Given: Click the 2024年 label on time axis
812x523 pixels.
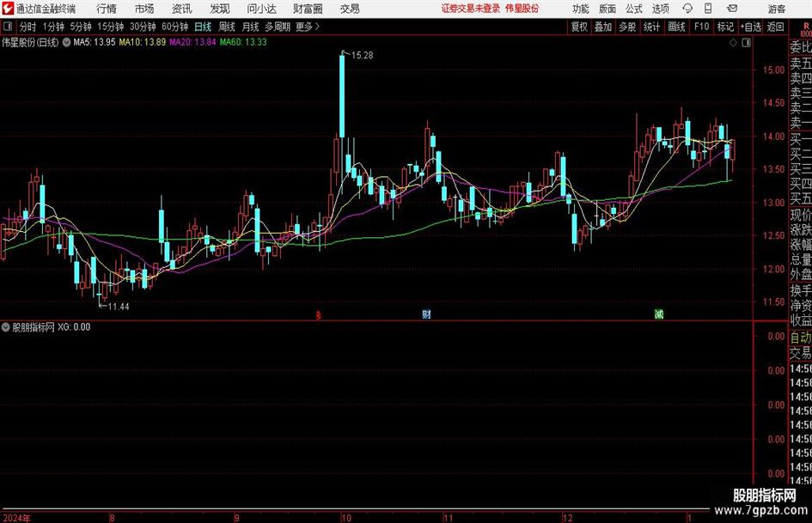Looking at the screenshot, I should tap(16, 518).
